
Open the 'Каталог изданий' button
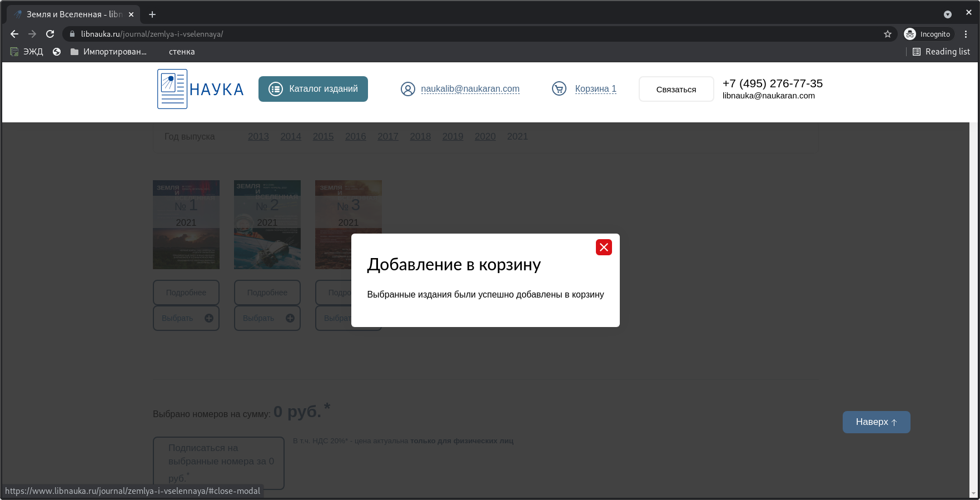coord(313,89)
